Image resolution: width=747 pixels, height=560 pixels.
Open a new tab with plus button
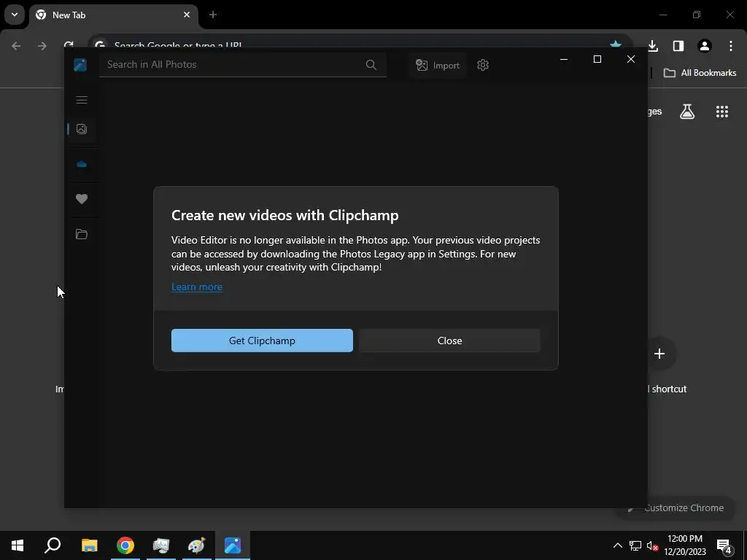pos(213,15)
